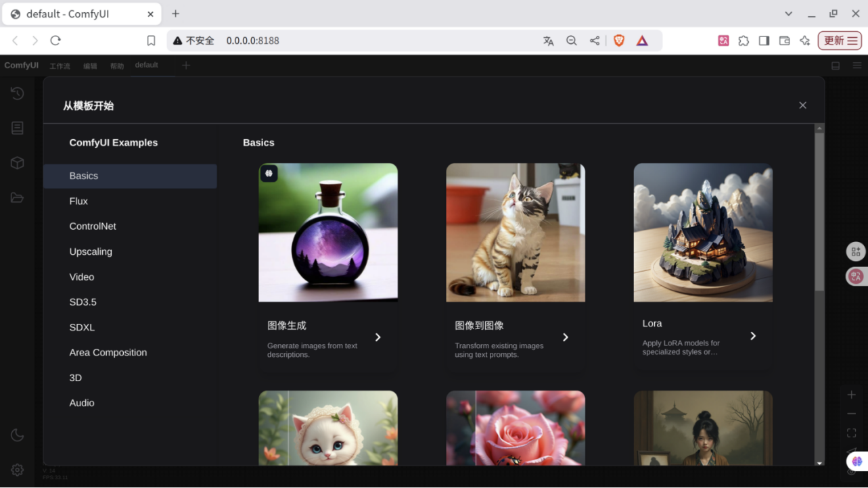Image resolution: width=868 pixels, height=488 pixels.
Task: Click the grid-plus floating widget icon
Action: pos(856,251)
